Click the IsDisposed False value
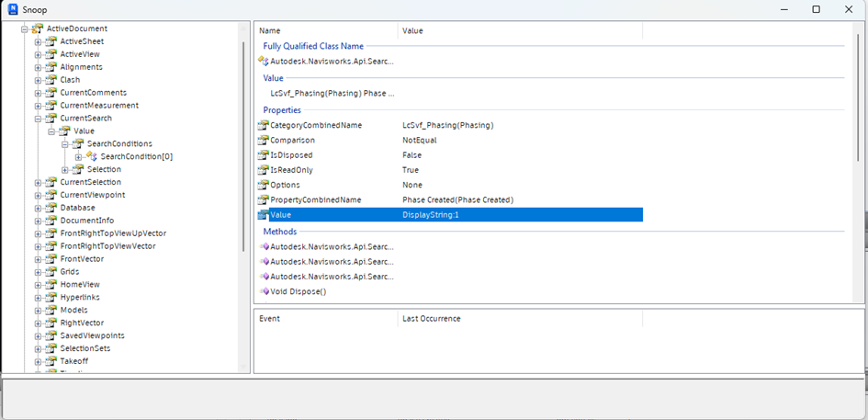This screenshot has width=868, height=420. click(x=411, y=155)
